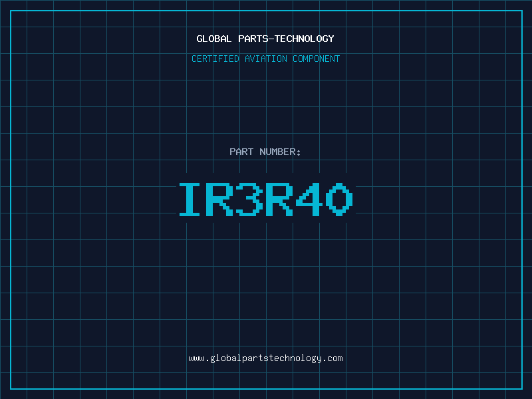The width and height of the screenshot is (532, 399).
Task: Click the word PART in the label
Action: pyautogui.click(x=241, y=152)
